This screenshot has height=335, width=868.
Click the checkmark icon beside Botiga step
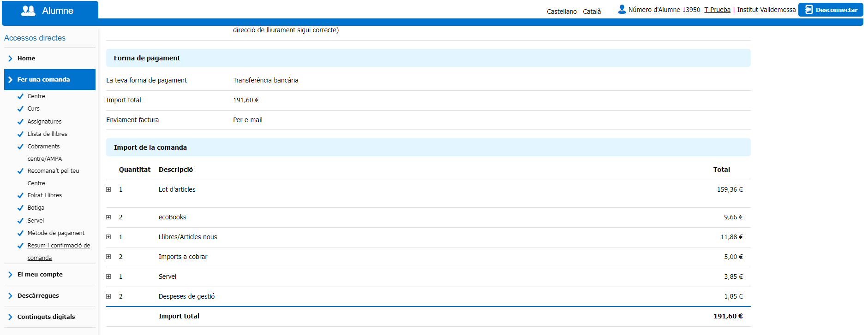[20, 208]
